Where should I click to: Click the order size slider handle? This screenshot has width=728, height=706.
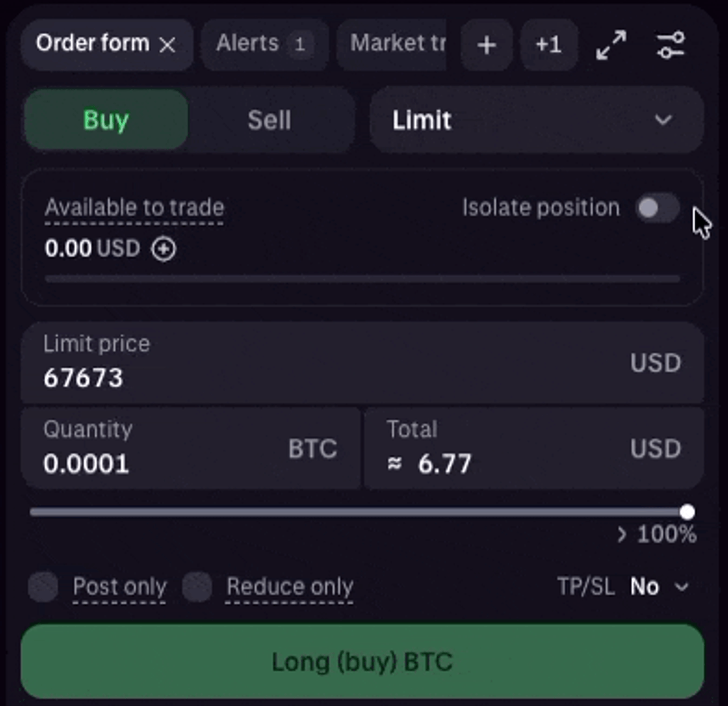687,512
